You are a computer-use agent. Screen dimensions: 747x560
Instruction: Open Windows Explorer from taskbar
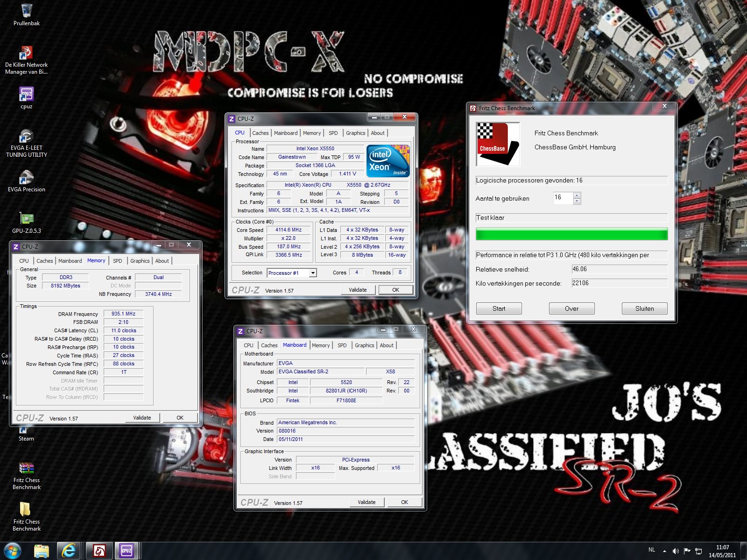coord(42,551)
